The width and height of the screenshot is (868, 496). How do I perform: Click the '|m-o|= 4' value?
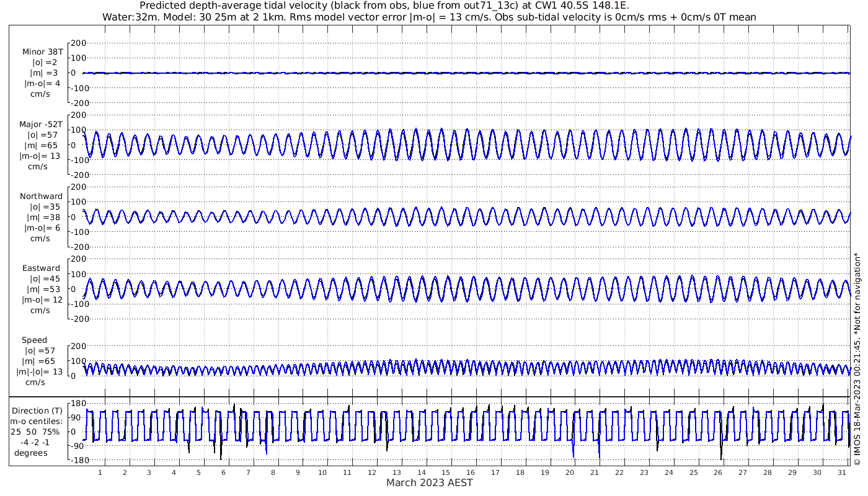(42, 83)
